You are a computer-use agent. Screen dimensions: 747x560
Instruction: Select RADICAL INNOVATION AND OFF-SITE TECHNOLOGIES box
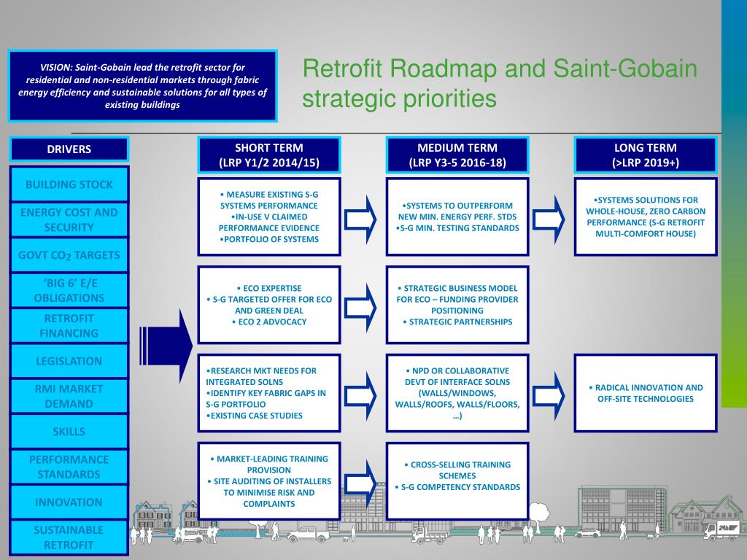coord(646,393)
